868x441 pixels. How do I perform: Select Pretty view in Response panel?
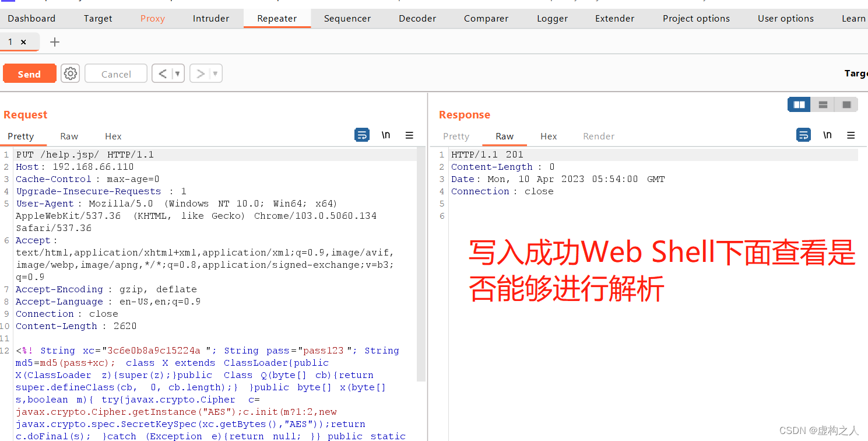[456, 136]
